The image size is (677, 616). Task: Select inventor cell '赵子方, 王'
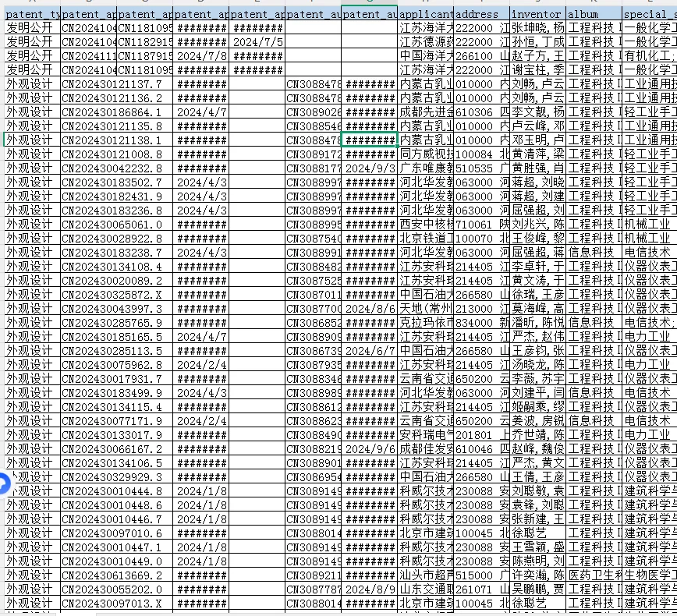tap(537, 55)
